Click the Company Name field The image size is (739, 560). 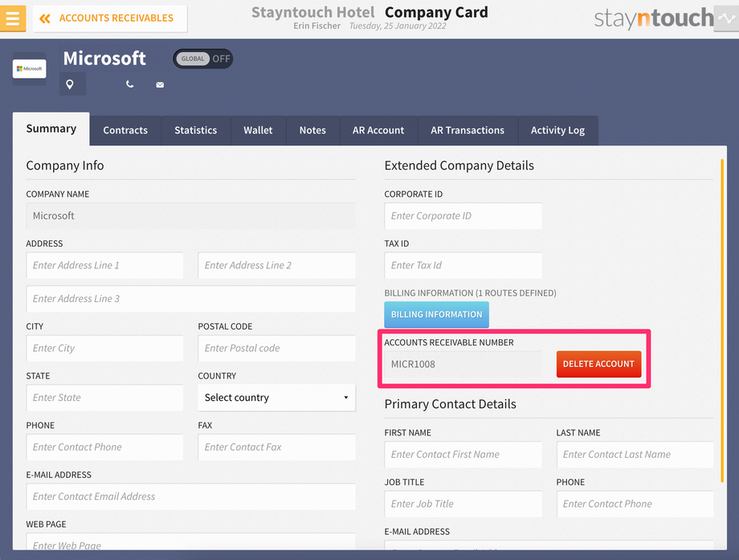pyautogui.click(x=191, y=216)
